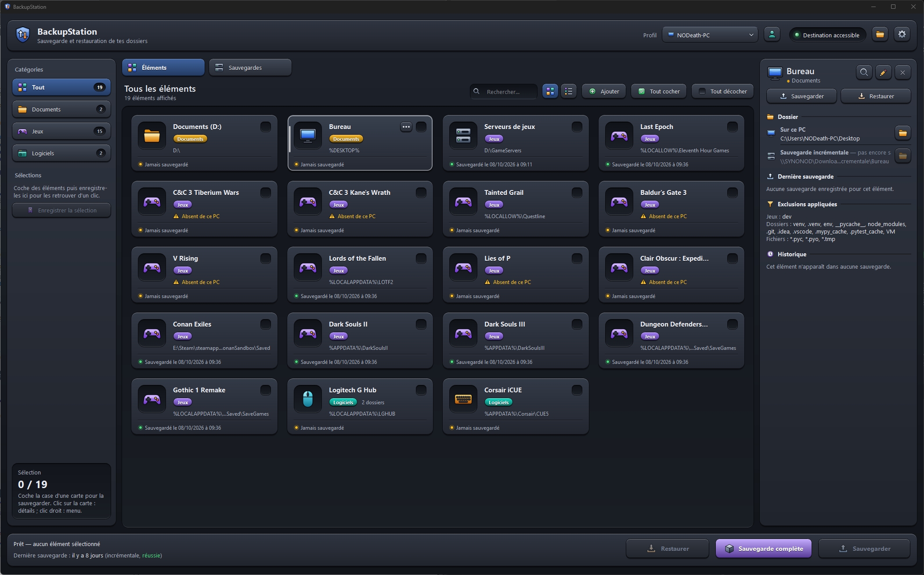Tick the Dark Souls III checkbox
The image size is (924, 575).
(x=577, y=324)
